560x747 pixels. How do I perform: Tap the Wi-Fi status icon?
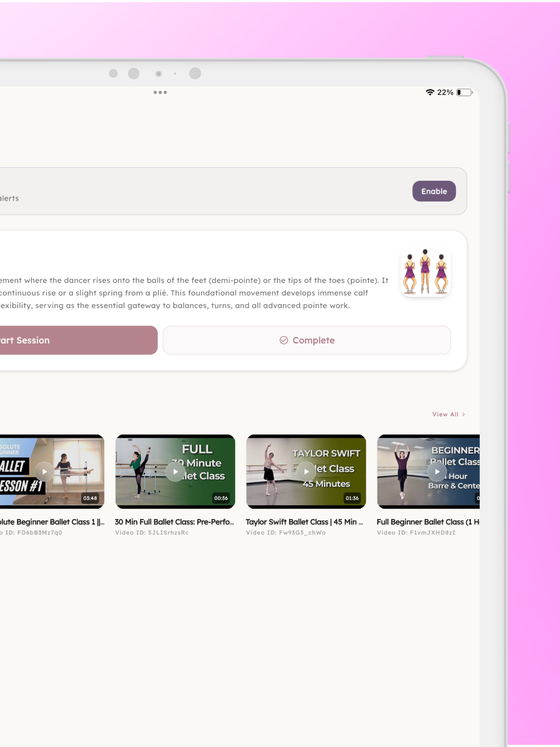click(430, 92)
